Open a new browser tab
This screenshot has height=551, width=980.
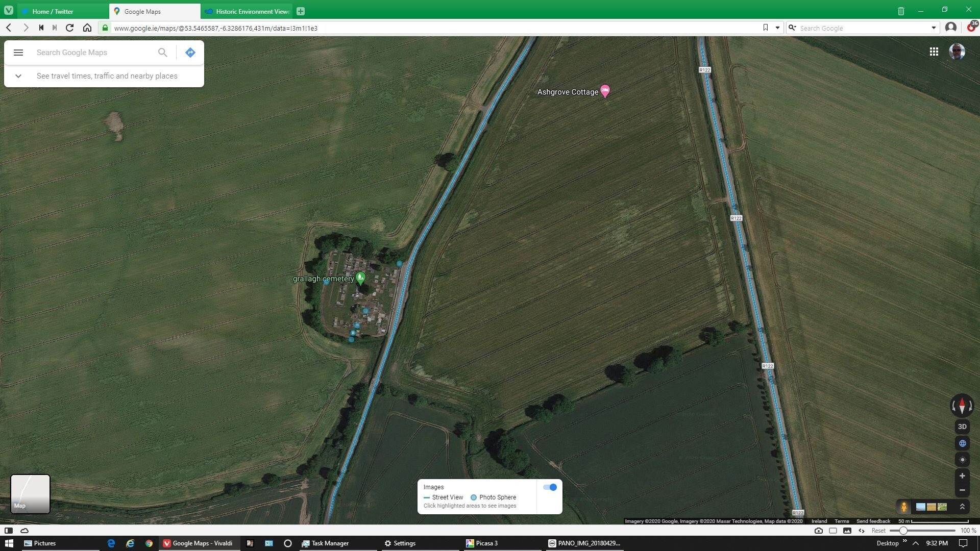301,11
